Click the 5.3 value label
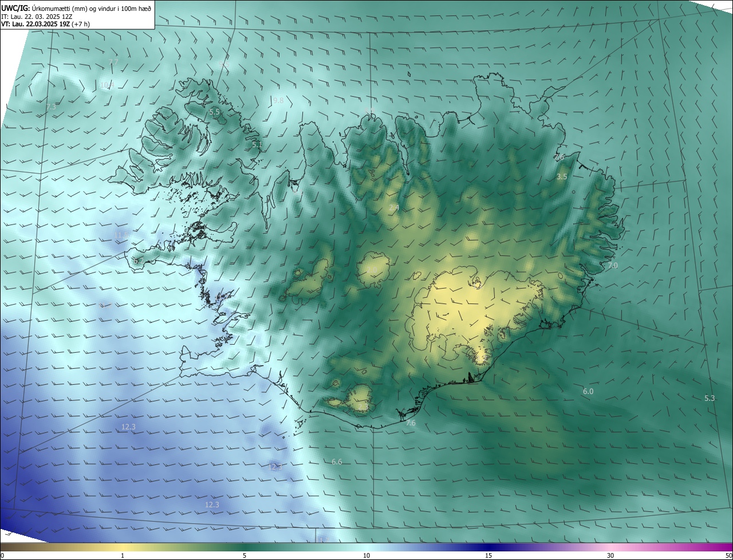Image resolution: width=733 pixels, height=560 pixels. pos(710,398)
